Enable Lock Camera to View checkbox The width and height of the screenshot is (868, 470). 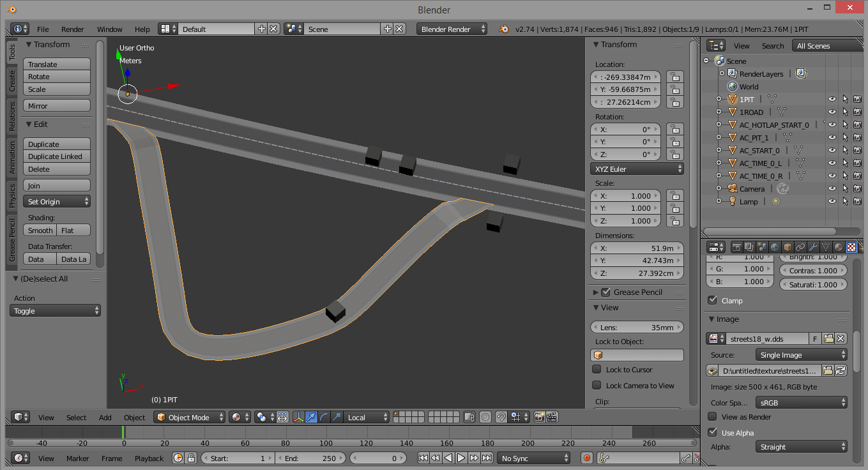click(x=597, y=385)
